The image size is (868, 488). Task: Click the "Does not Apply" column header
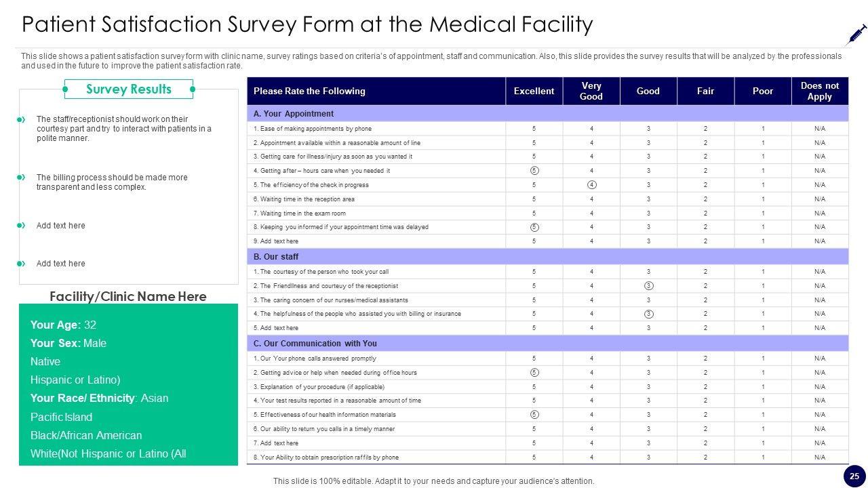[x=819, y=91]
